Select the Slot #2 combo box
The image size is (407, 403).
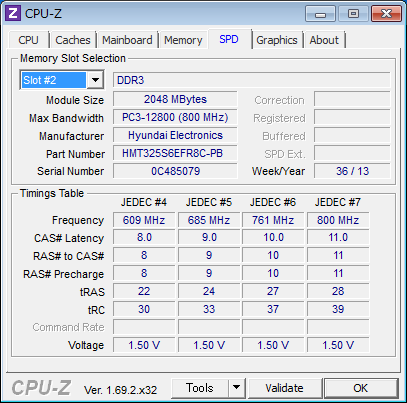click(62, 80)
